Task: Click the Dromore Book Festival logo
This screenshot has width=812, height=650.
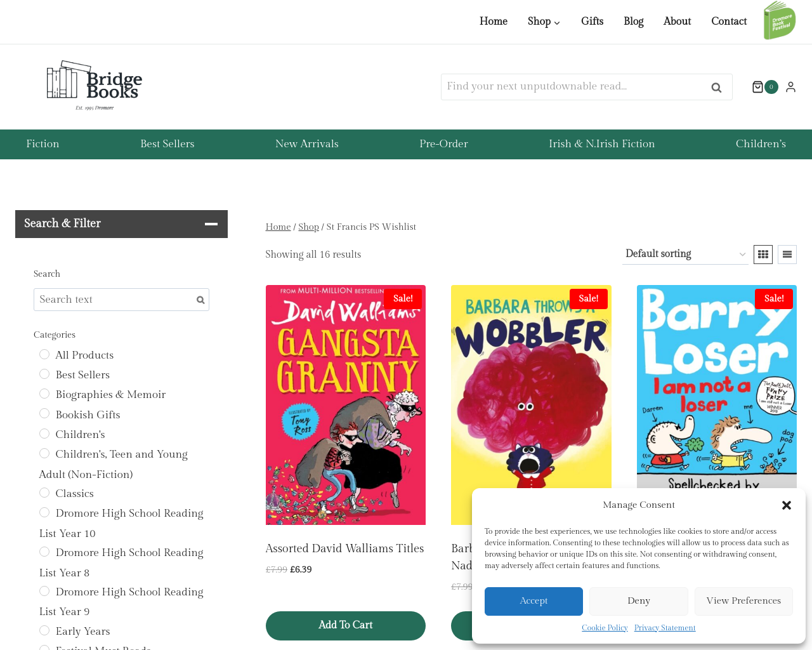Action: point(780,21)
